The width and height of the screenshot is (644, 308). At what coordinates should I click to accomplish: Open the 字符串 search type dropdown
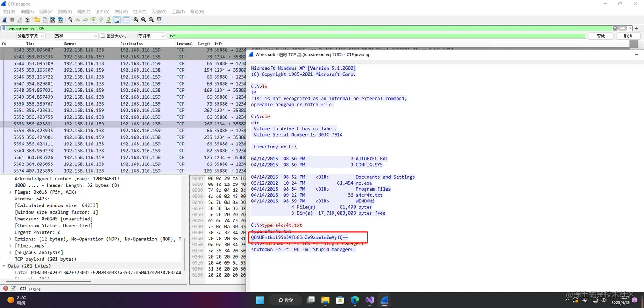point(151,36)
